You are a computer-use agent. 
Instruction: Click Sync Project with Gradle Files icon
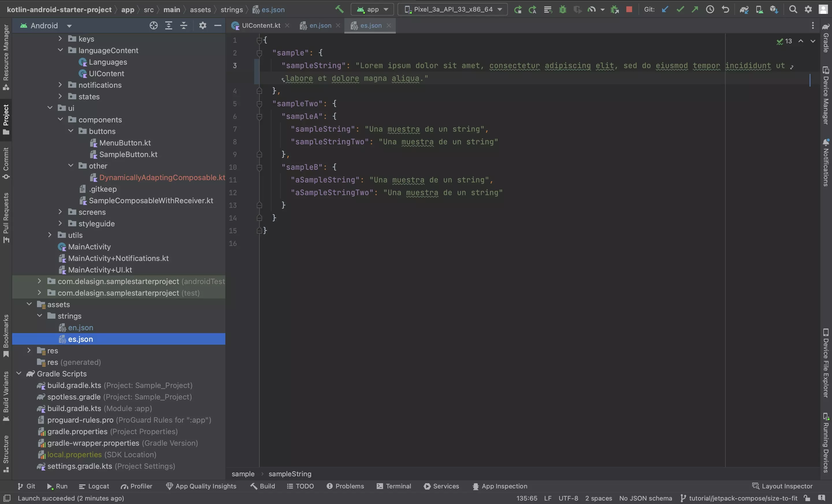744,10
